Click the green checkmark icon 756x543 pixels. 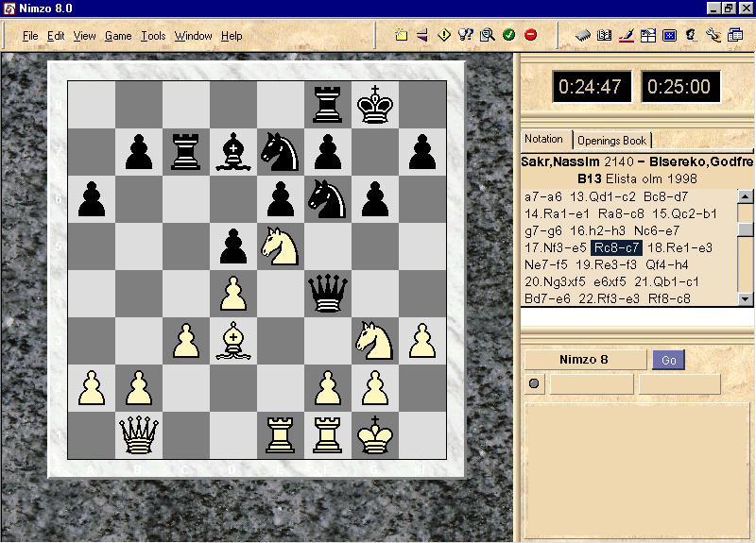tap(509, 36)
